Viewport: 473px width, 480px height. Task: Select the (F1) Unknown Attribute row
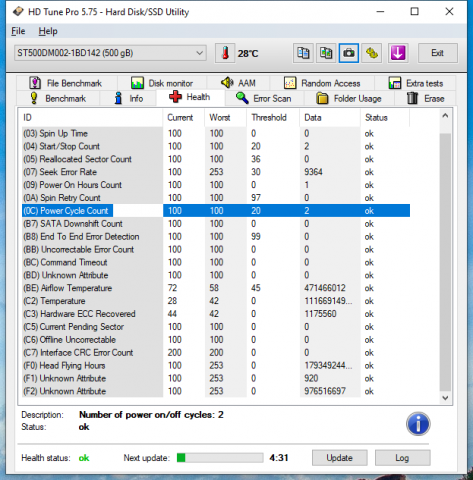pyautogui.click(x=216, y=378)
